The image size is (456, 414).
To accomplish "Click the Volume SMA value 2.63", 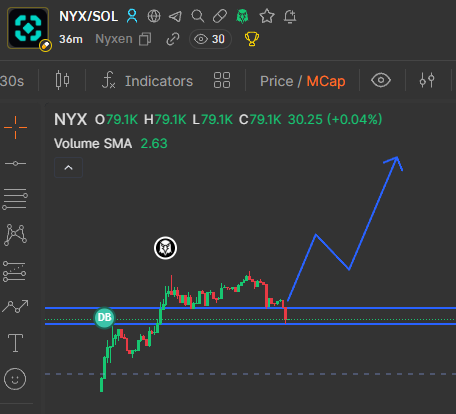I will pyautogui.click(x=154, y=144).
